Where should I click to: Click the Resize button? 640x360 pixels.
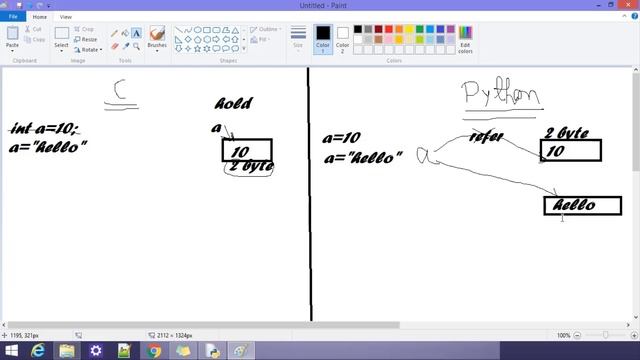tap(86, 40)
